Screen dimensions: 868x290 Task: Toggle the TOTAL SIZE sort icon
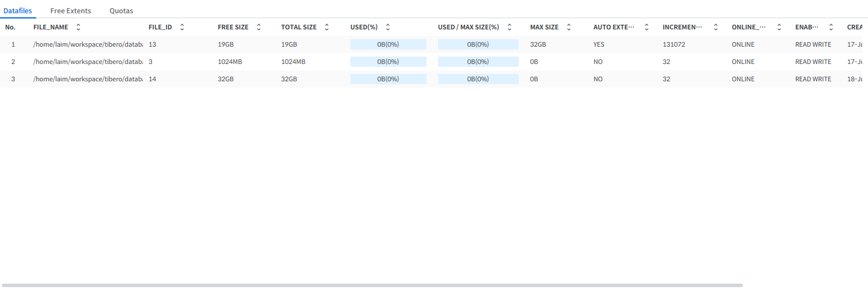327,27
